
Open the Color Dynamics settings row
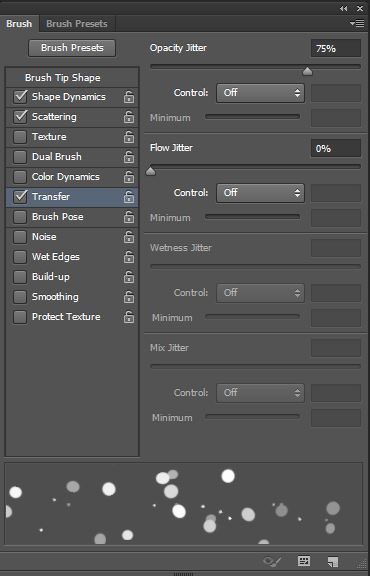point(72,177)
